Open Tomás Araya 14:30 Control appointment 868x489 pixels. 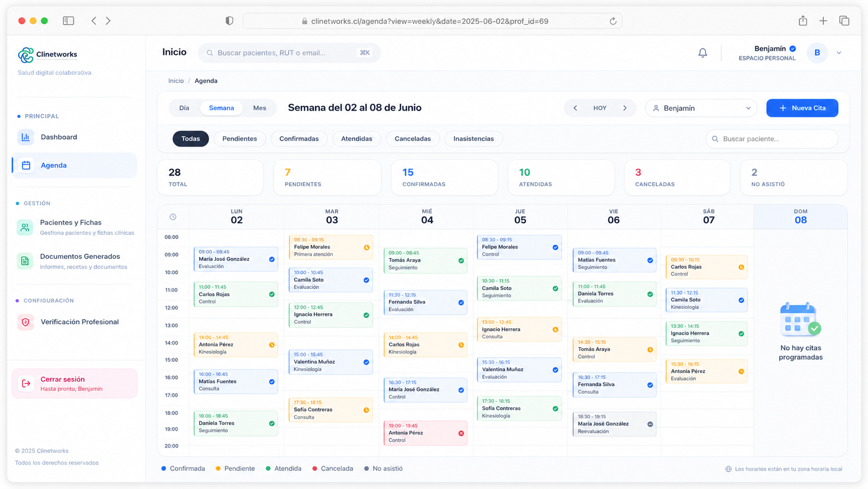pyautogui.click(x=615, y=349)
